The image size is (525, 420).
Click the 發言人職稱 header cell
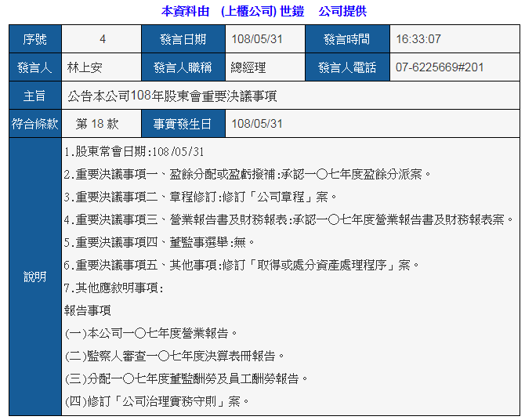[183, 67]
